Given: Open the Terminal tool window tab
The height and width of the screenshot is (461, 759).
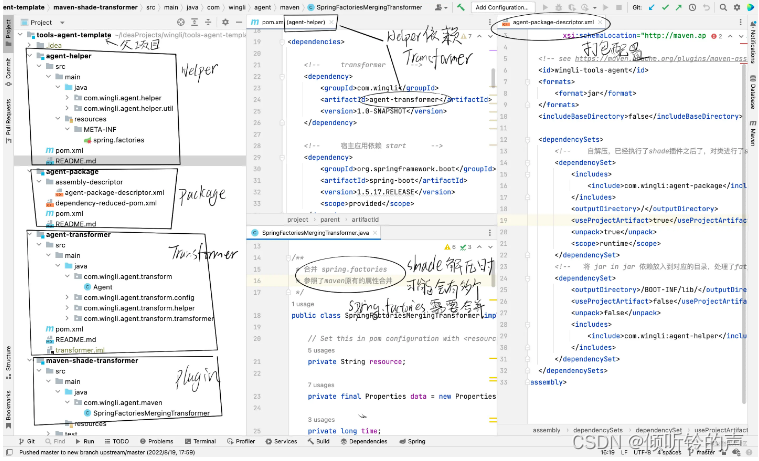Looking at the screenshot, I should (x=200, y=442).
